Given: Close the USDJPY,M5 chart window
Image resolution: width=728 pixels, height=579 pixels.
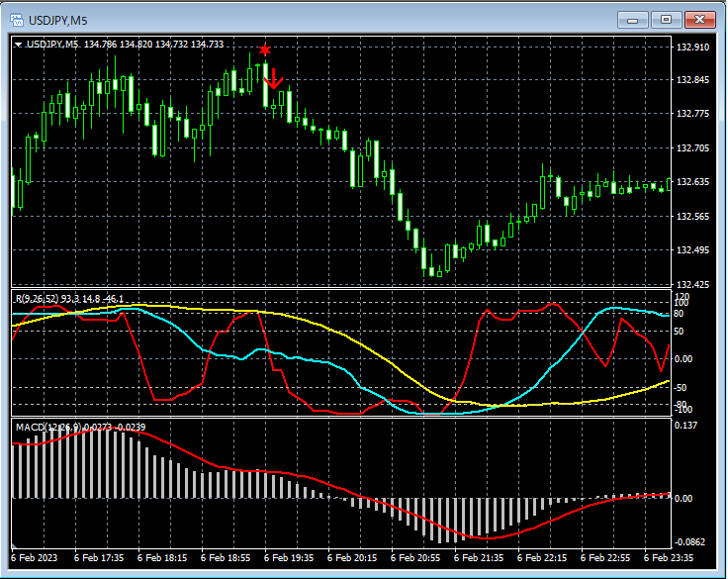Looking at the screenshot, I should coord(700,19).
